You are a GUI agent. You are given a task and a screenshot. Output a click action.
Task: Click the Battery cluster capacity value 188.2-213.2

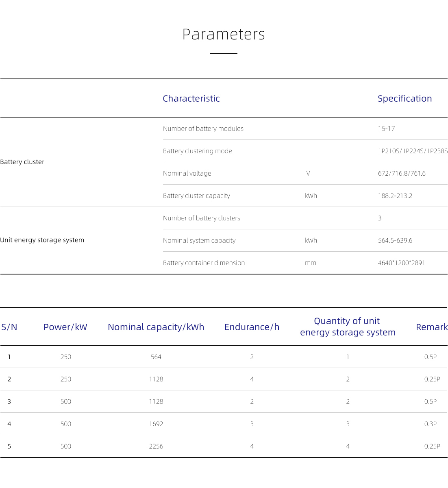(x=395, y=196)
